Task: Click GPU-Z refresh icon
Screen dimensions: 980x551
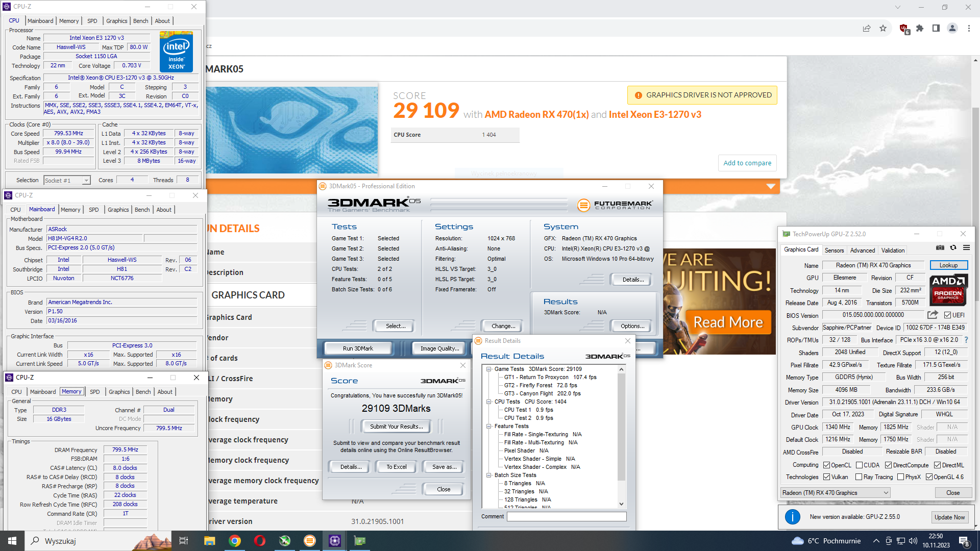Action: tap(953, 248)
